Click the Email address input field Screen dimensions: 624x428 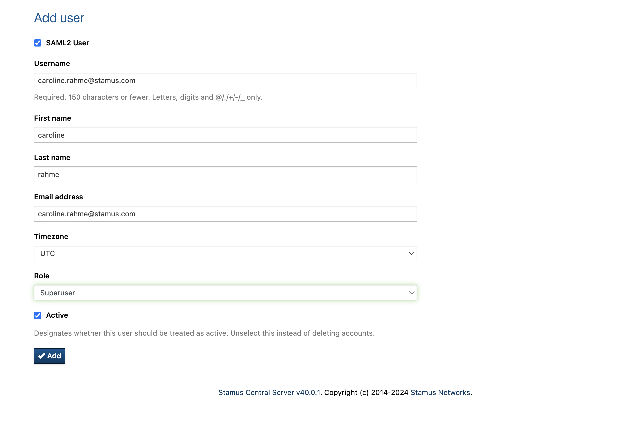tap(225, 213)
